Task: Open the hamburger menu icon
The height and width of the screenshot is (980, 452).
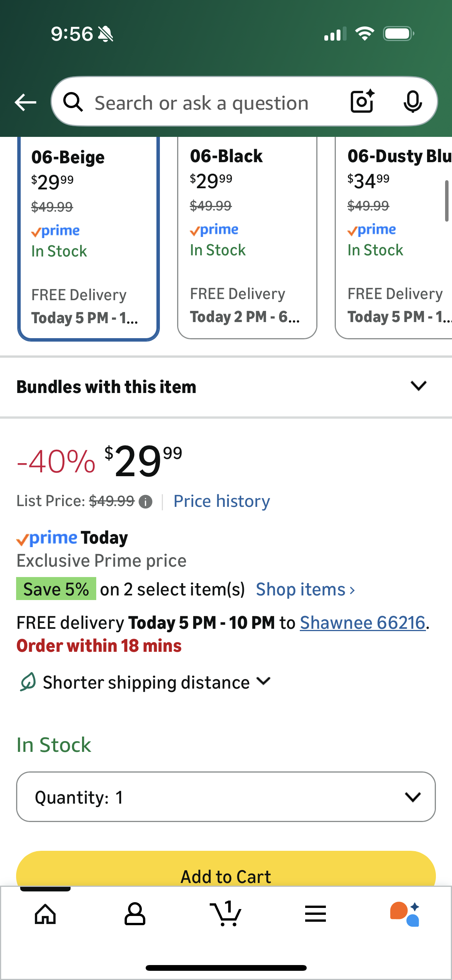Action: 316,914
